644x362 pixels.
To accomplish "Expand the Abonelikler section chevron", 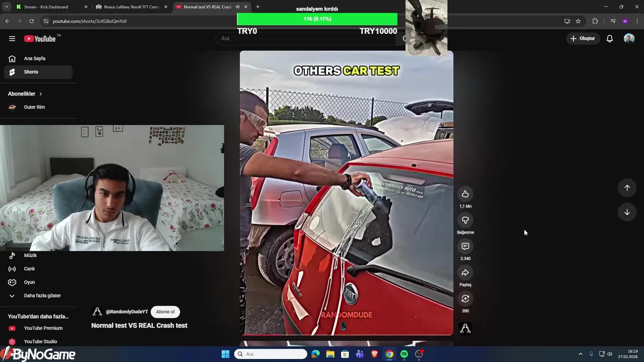I will tap(41, 94).
